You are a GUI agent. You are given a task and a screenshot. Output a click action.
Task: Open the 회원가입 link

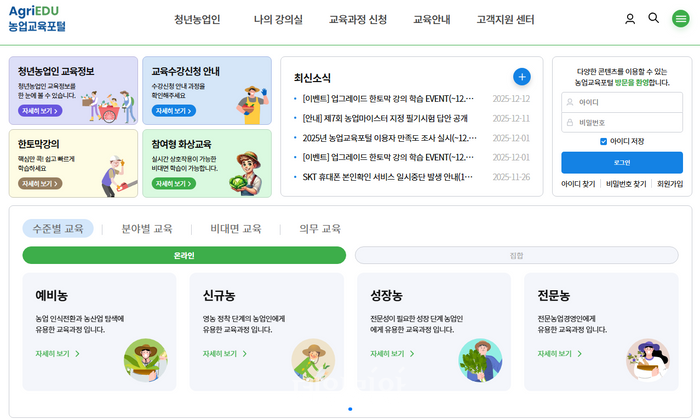(x=669, y=184)
